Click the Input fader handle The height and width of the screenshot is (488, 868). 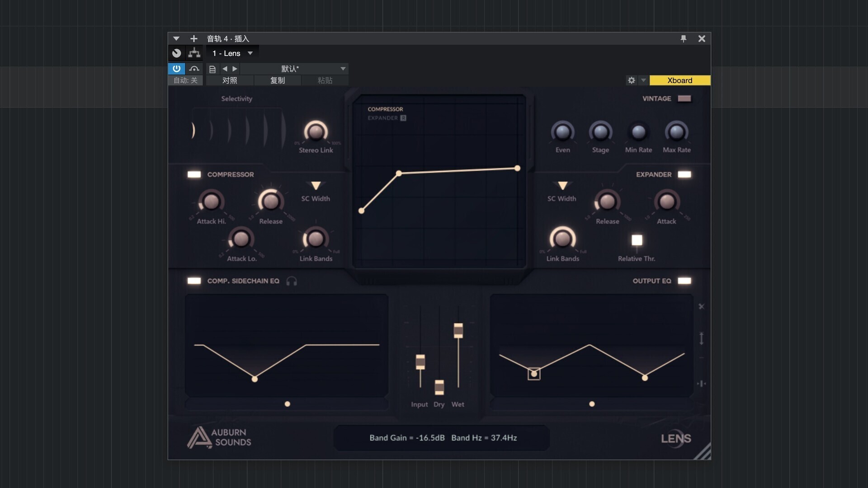pyautogui.click(x=420, y=362)
